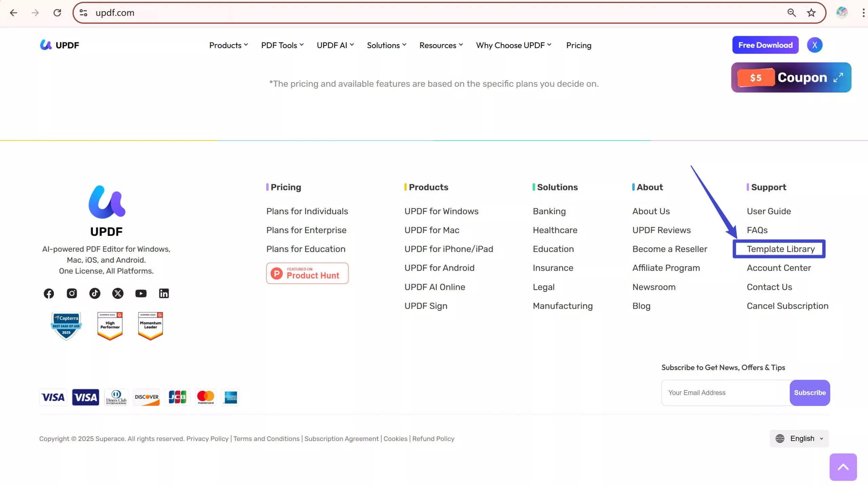This screenshot has height=486, width=868.
Task: Open UPDF LinkedIn page icon
Action: pyautogui.click(x=164, y=293)
